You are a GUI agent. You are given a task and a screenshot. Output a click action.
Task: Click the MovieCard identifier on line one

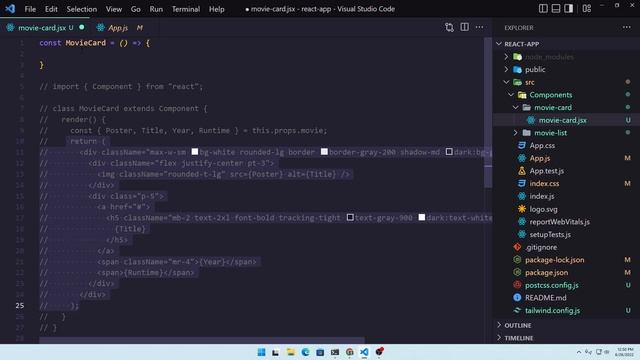click(x=85, y=43)
